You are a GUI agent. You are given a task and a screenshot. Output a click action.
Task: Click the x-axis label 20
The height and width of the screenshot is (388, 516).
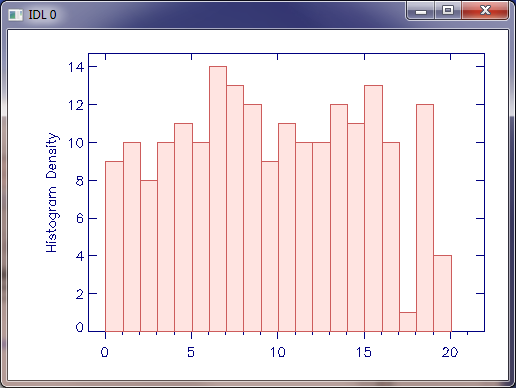[450, 352]
